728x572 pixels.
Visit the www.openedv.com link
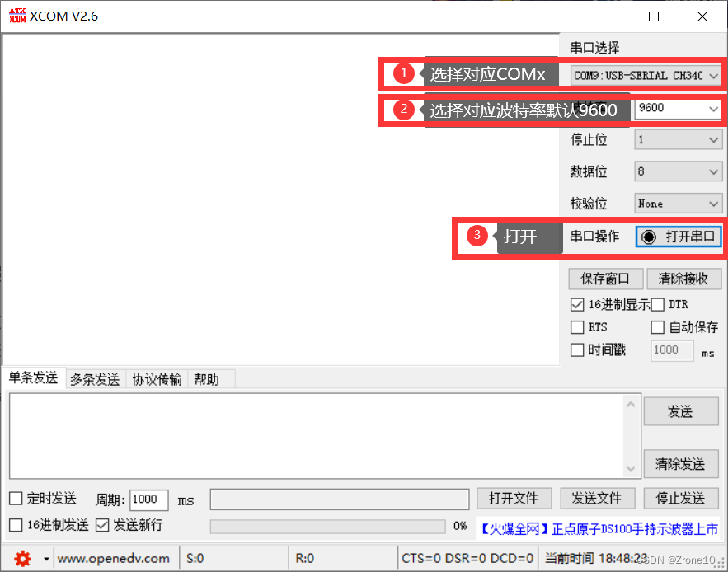115,558
